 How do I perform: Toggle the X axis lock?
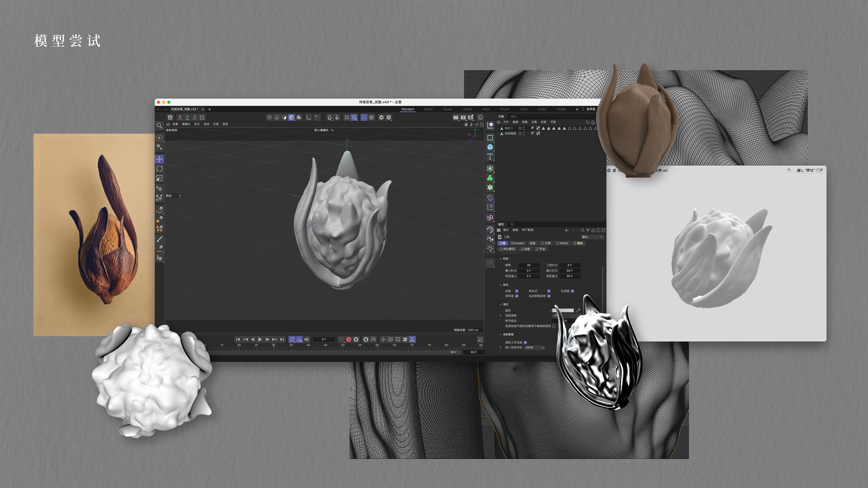point(180,117)
